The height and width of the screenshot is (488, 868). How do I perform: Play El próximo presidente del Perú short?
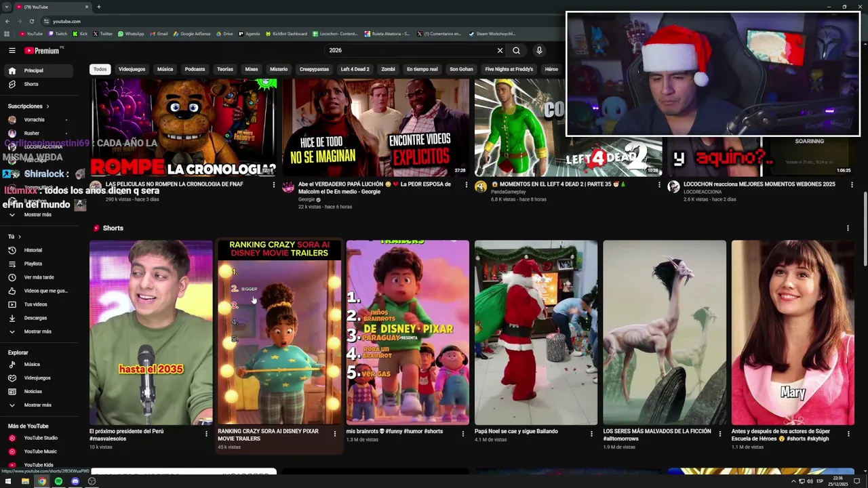[151, 333]
